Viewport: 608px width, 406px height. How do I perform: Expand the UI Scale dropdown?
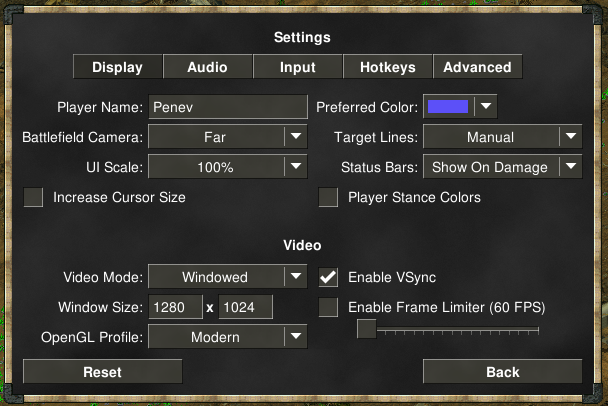[x=228, y=167]
